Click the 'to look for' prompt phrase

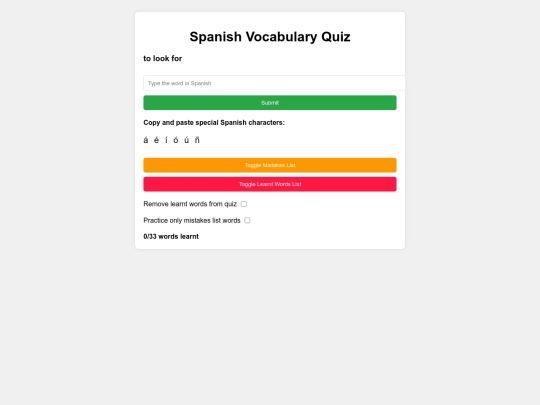coord(163,59)
